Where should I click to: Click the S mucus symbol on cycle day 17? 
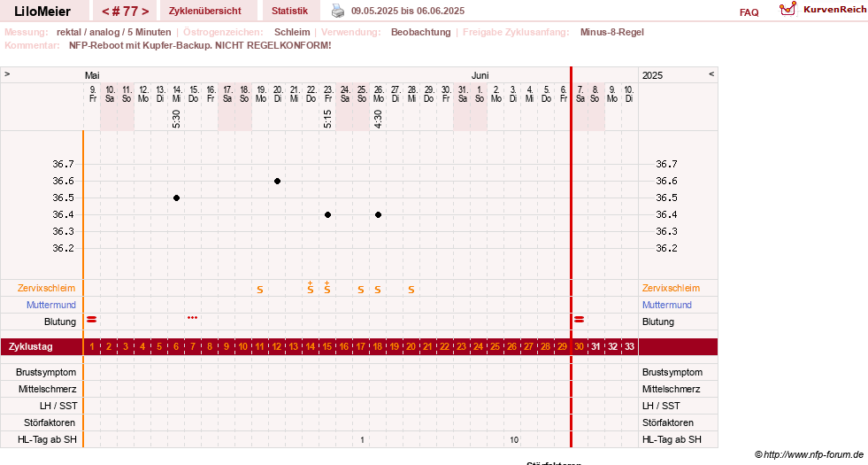[x=361, y=290]
